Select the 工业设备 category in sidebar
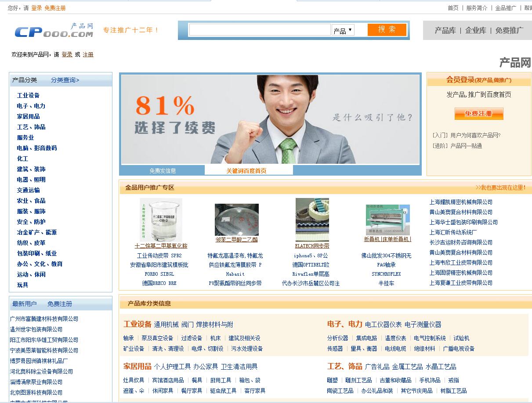532x403 pixels. tap(28, 95)
